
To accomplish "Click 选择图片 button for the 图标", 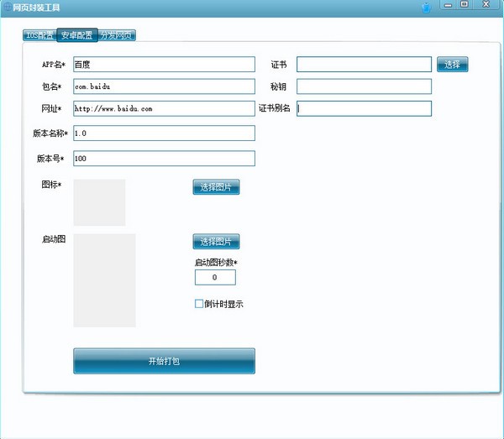I will [x=216, y=187].
